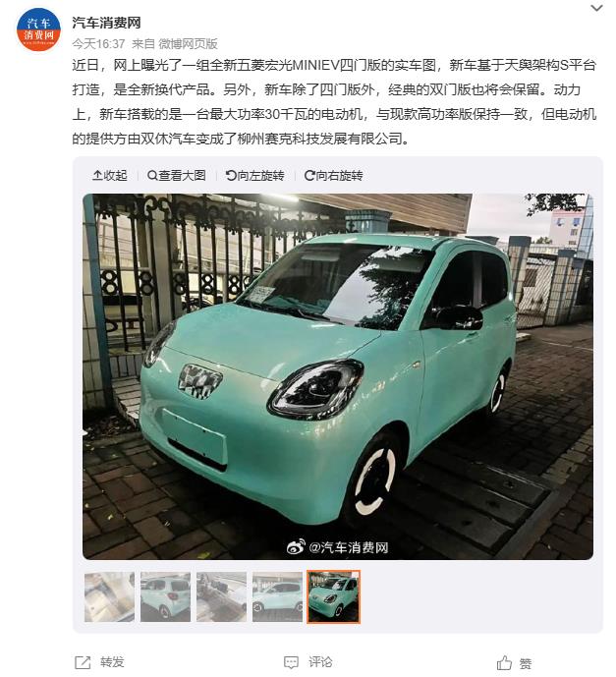Image resolution: width=616 pixels, height=677 pixels.
Task: Open the 今天16:37 post timestamp
Action: [98, 44]
